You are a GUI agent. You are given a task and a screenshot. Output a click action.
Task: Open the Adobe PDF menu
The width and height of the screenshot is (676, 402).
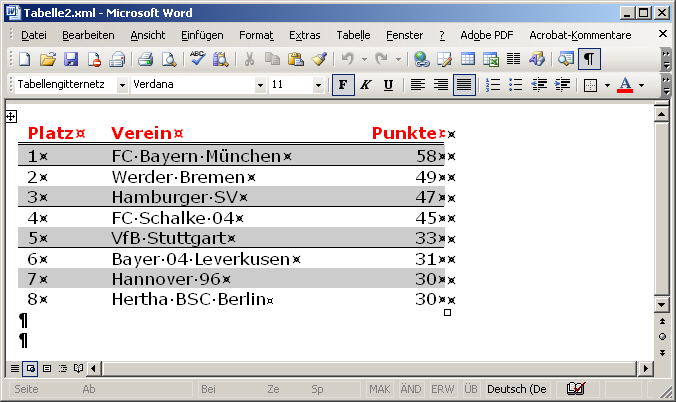(487, 35)
